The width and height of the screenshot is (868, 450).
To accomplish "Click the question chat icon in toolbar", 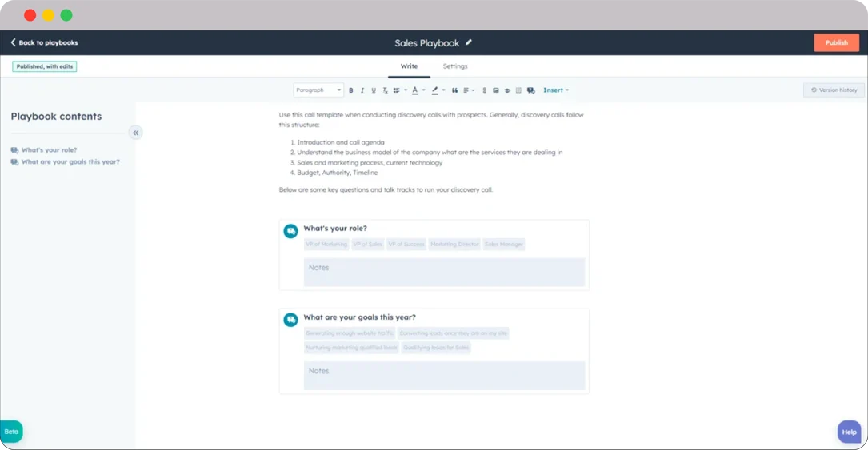I will (x=531, y=90).
